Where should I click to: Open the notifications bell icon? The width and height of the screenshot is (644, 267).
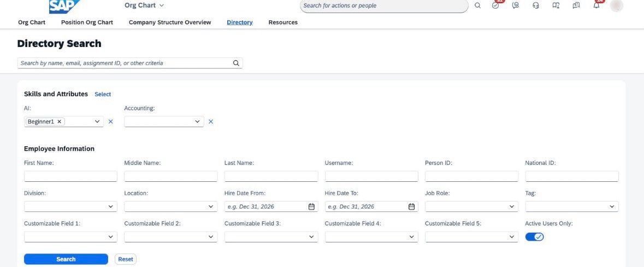click(x=596, y=6)
